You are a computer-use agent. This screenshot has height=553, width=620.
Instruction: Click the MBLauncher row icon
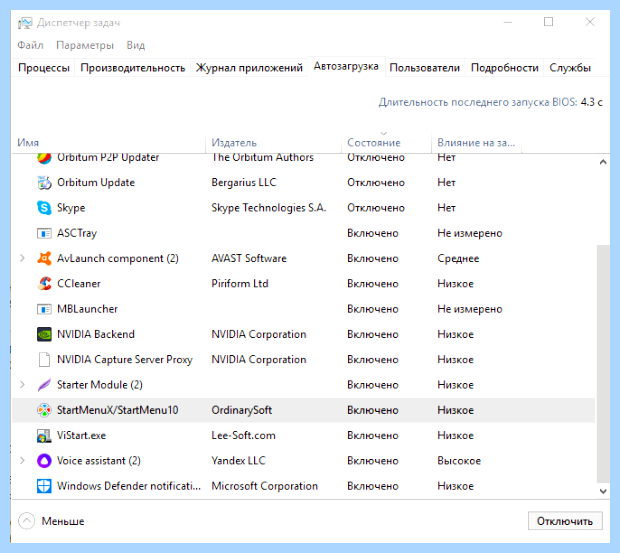[44, 309]
